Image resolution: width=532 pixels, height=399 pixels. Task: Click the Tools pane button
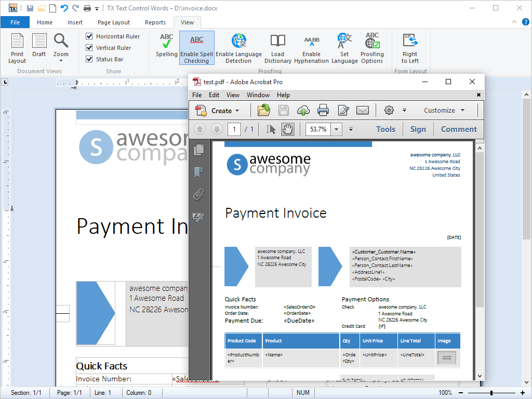[x=385, y=129]
